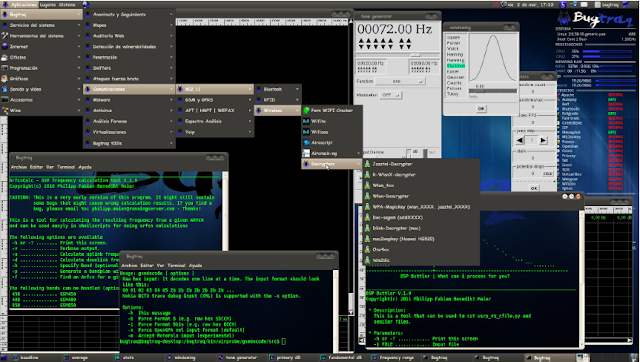The height and width of the screenshot is (362, 640).
Task: Expand the Espectro Análisis submenu
Action: [x=215, y=121]
